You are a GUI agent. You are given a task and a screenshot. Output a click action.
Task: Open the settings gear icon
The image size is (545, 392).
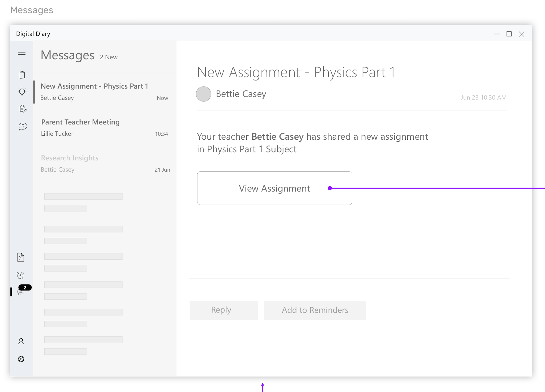click(x=21, y=359)
